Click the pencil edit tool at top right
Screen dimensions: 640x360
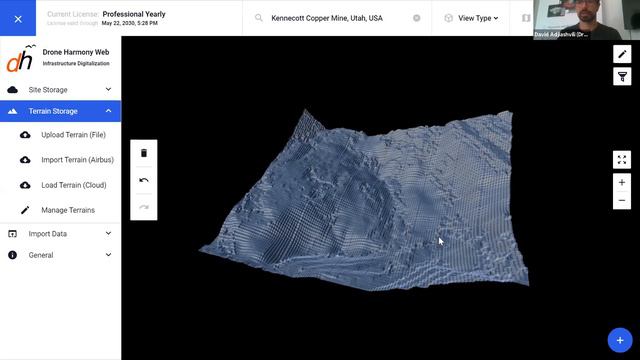(x=622, y=54)
